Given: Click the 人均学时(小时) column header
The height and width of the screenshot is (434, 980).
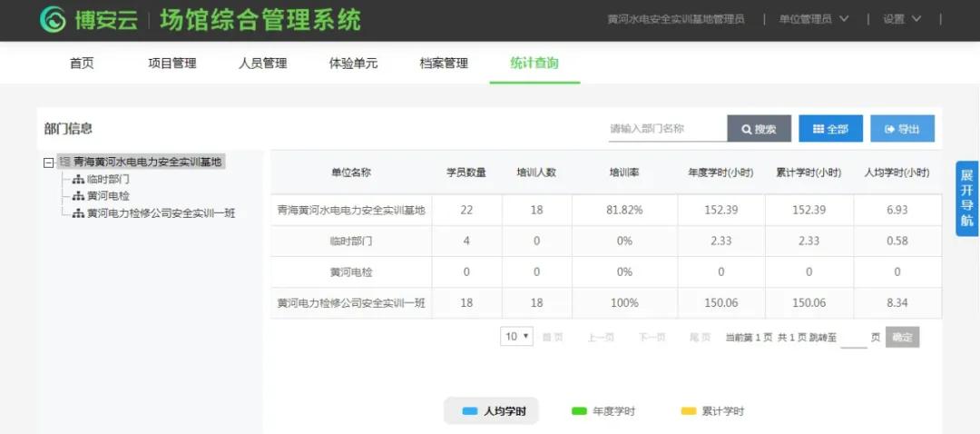Looking at the screenshot, I should [x=897, y=173].
